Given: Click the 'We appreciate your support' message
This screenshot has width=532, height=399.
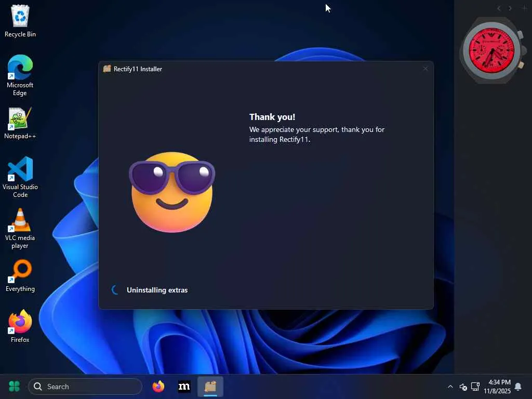Looking at the screenshot, I should 317,135.
